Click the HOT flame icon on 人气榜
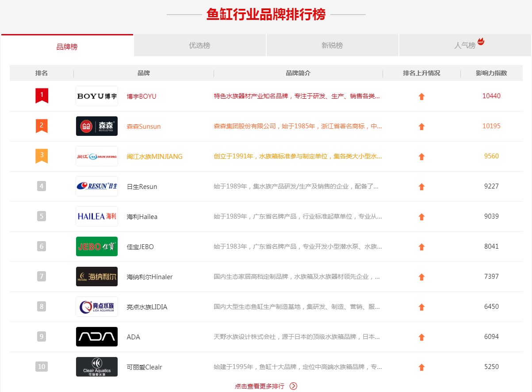This screenshot has height=392, width=532. coord(480,41)
